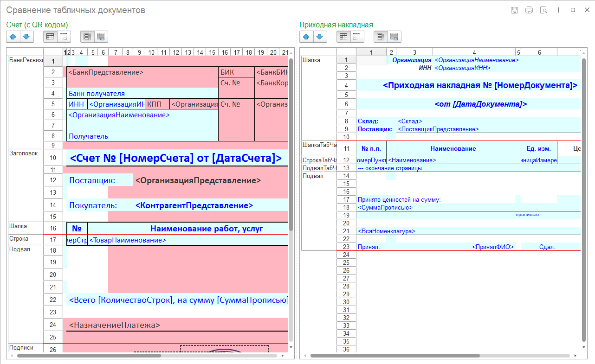This screenshot has width=595, height=364.
Task: Select row header 30 in right pane
Action: pos(346,302)
